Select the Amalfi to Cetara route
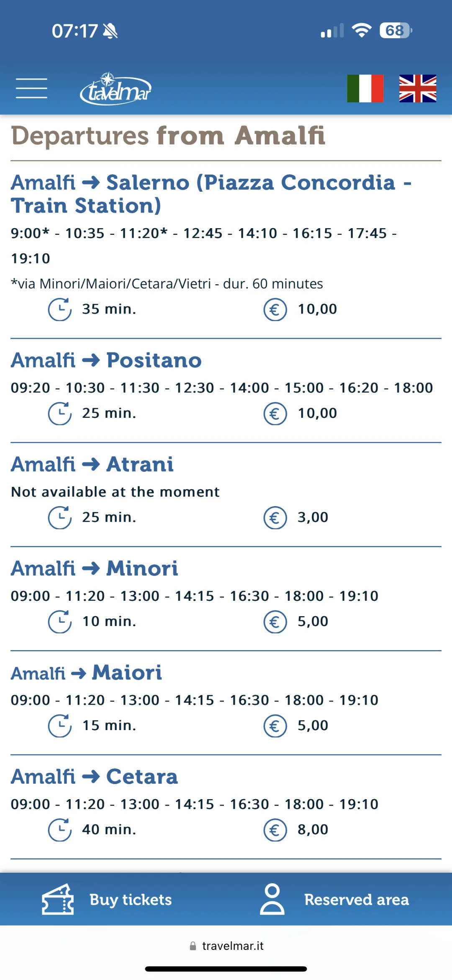Screen dimensions: 452x980 tap(94, 777)
